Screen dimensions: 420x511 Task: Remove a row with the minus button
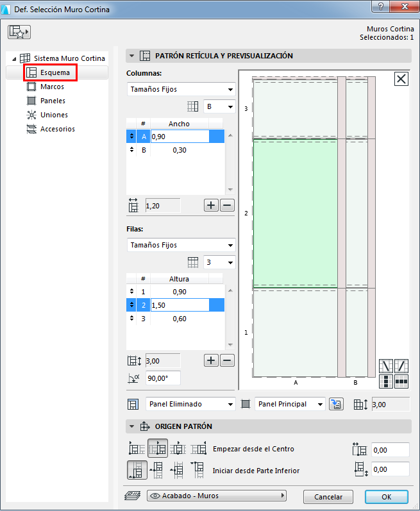pyautogui.click(x=227, y=360)
